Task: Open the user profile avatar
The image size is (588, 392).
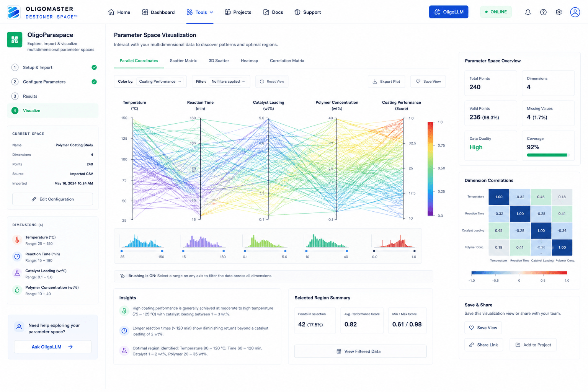Action: [x=575, y=12]
